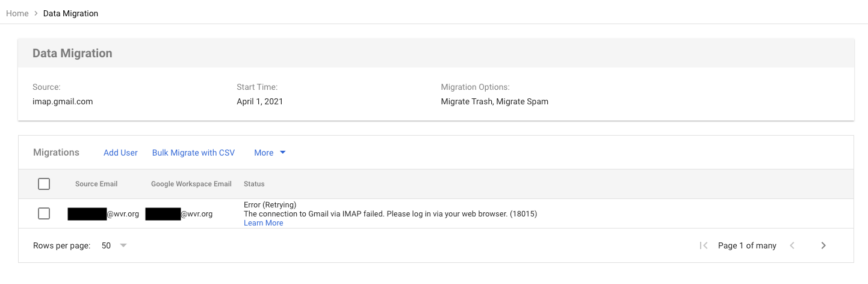Check the wvr.org migration row checkbox
The image size is (868, 284).
pyautogui.click(x=44, y=213)
